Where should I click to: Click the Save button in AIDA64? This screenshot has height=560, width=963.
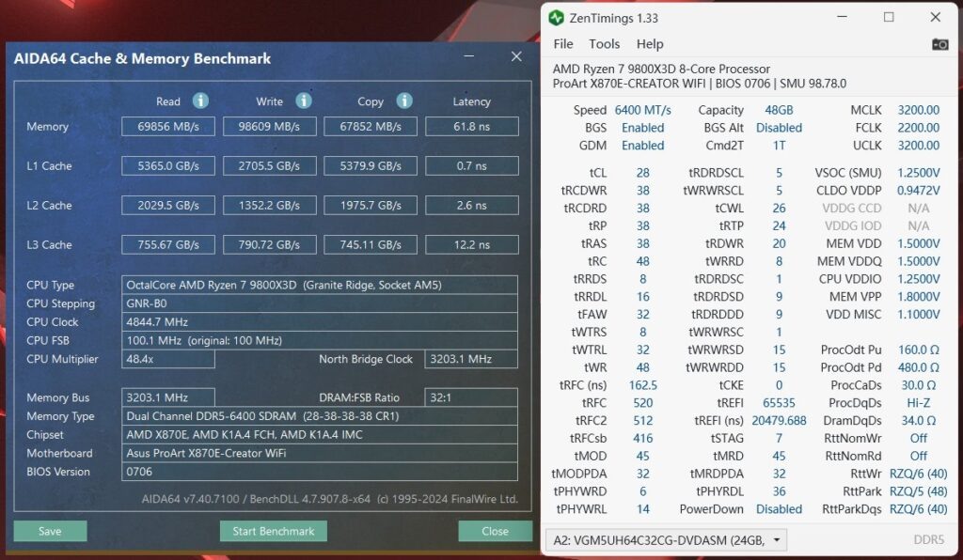tap(51, 531)
